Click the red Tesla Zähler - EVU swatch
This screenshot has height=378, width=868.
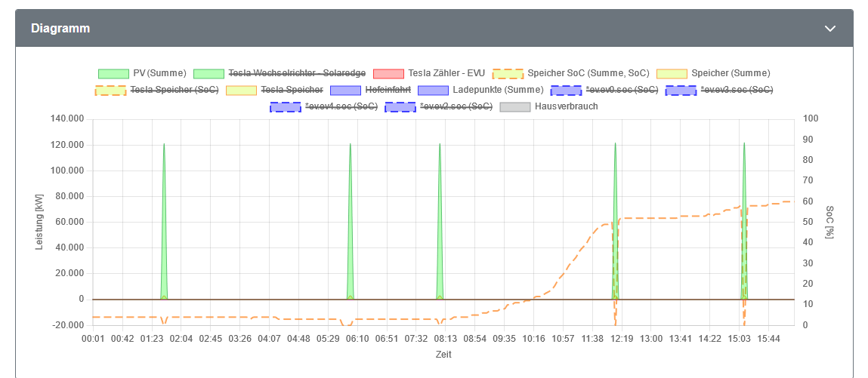388,73
